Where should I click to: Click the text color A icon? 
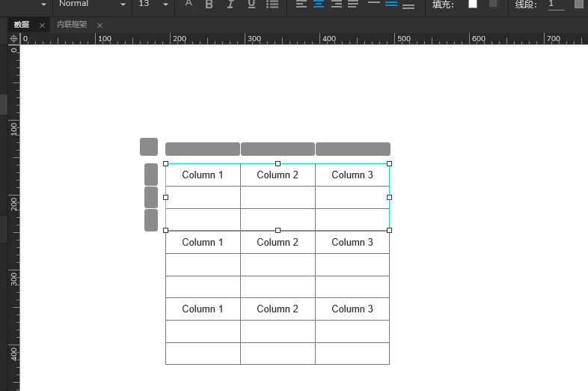point(189,4)
